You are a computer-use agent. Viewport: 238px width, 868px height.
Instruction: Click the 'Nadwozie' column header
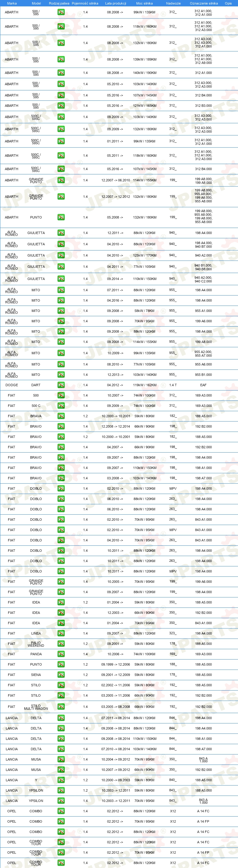tap(173, 3)
